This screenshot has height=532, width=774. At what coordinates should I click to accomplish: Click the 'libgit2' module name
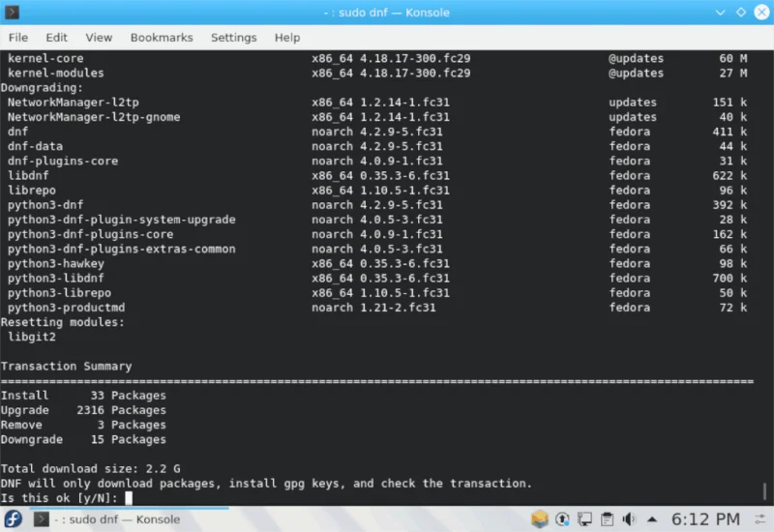point(32,337)
